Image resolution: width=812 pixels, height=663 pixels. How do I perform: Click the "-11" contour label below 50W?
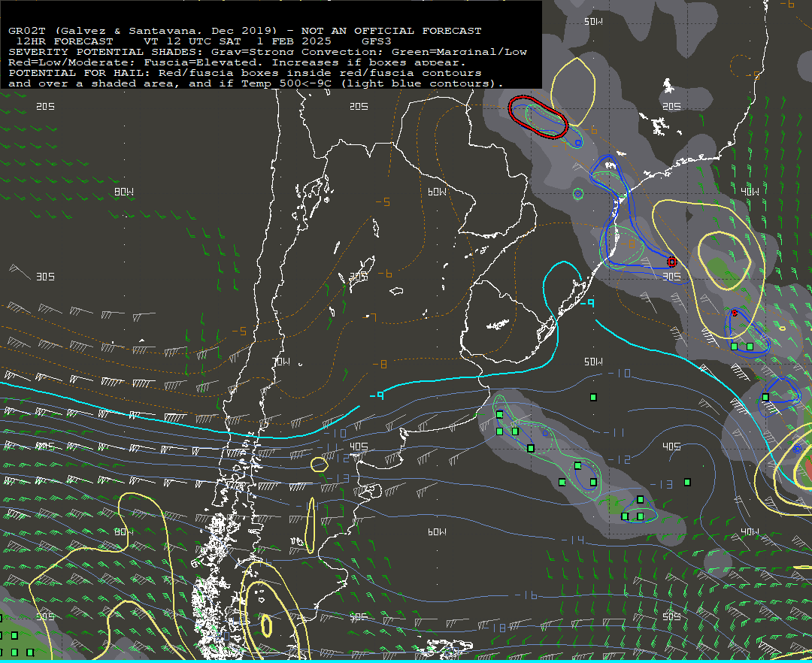coord(614,432)
